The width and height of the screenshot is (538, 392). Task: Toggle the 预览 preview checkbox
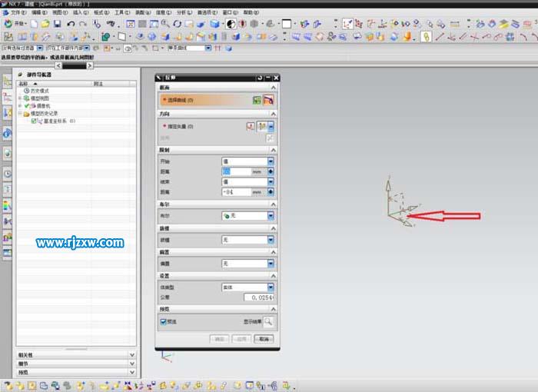163,322
